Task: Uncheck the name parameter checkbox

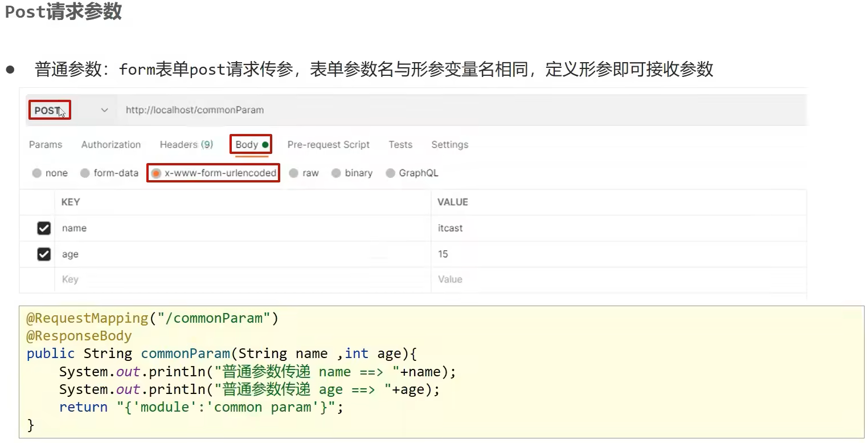Action: (44, 228)
